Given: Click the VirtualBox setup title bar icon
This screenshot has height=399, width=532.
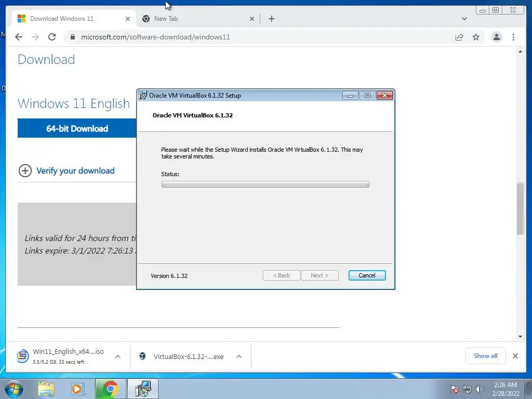Looking at the screenshot, I should [x=143, y=96].
